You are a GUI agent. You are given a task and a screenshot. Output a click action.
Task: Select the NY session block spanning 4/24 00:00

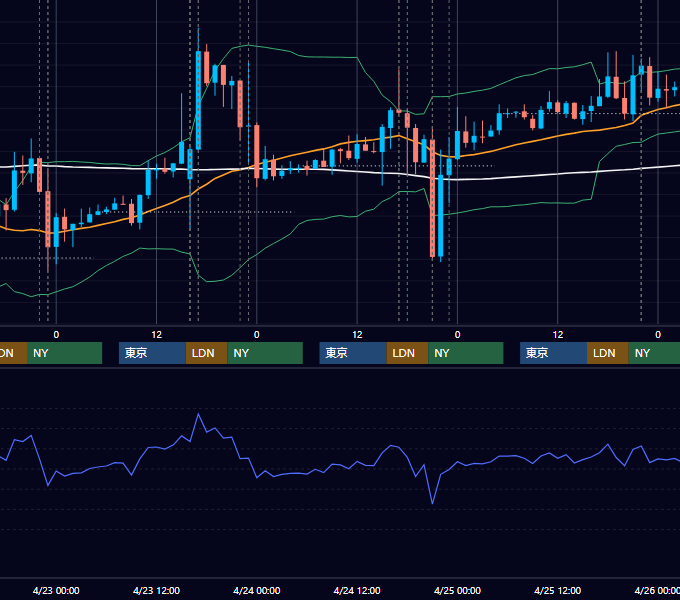click(x=265, y=353)
